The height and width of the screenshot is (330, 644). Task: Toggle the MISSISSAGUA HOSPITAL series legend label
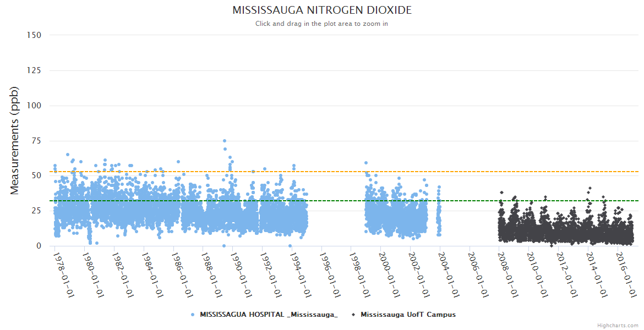pyautogui.click(x=269, y=315)
